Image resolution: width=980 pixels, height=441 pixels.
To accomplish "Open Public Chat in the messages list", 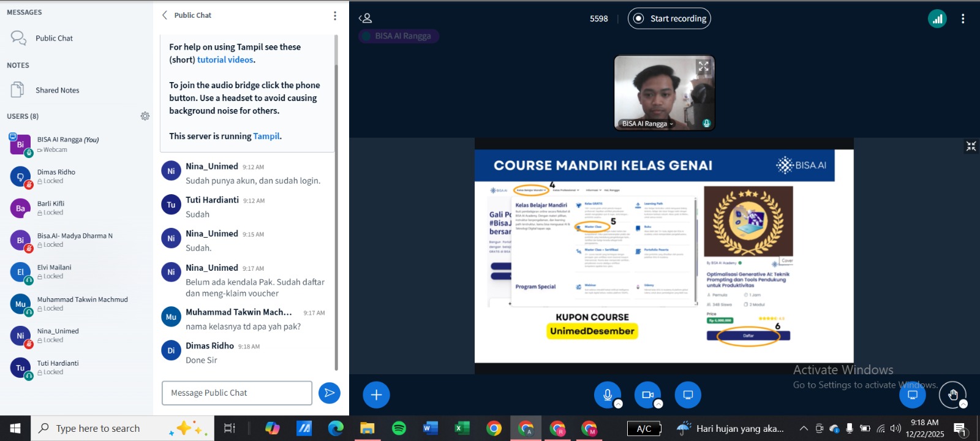I will tap(54, 38).
